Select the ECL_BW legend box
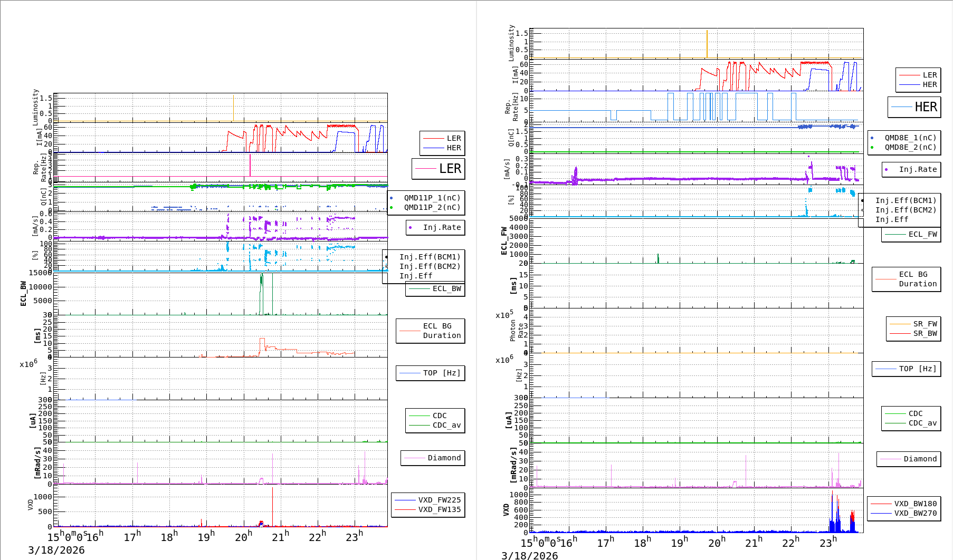Screen dimensions: 953x560 435,288
